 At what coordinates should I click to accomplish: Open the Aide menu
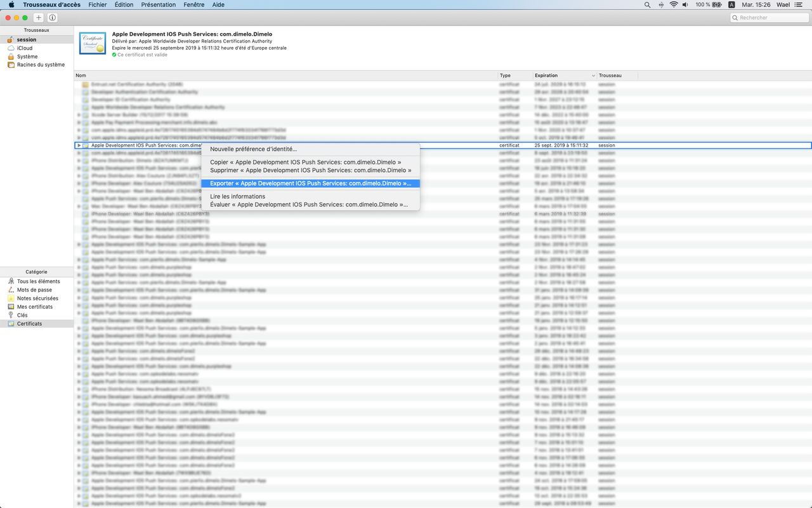point(218,4)
